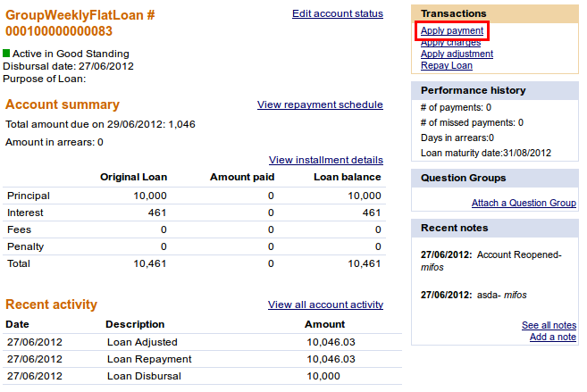This screenshot has width=587, height=392.
Task: Click the Performance history panel header
Action: [x=473, y=90]
